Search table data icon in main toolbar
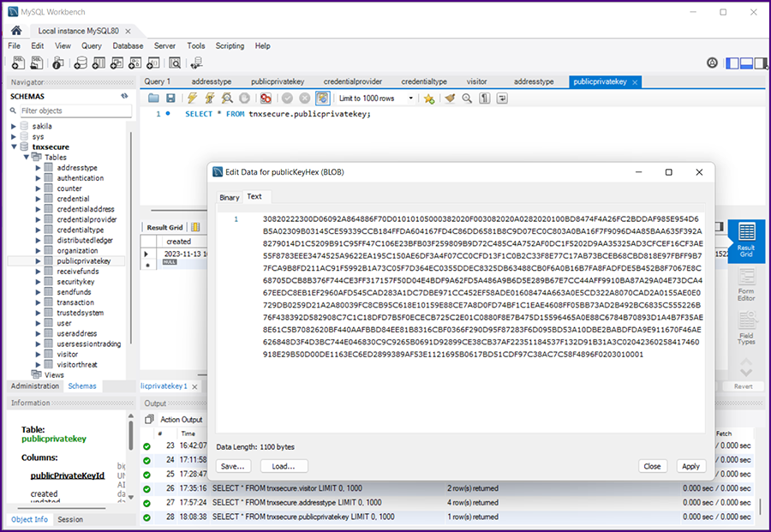Viewport: 771px width, 532px height. tap(175, 63)
